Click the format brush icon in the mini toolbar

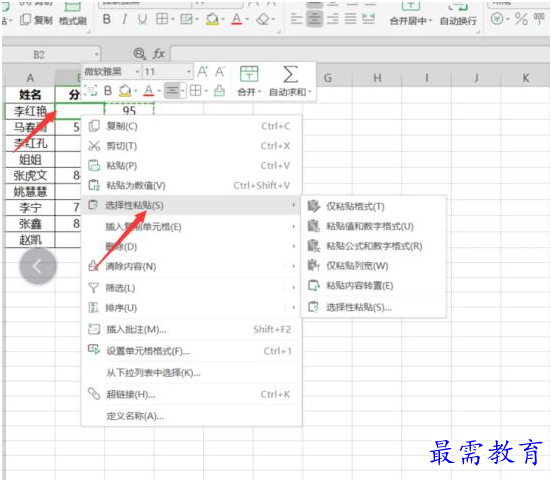(x=219, y=91)
